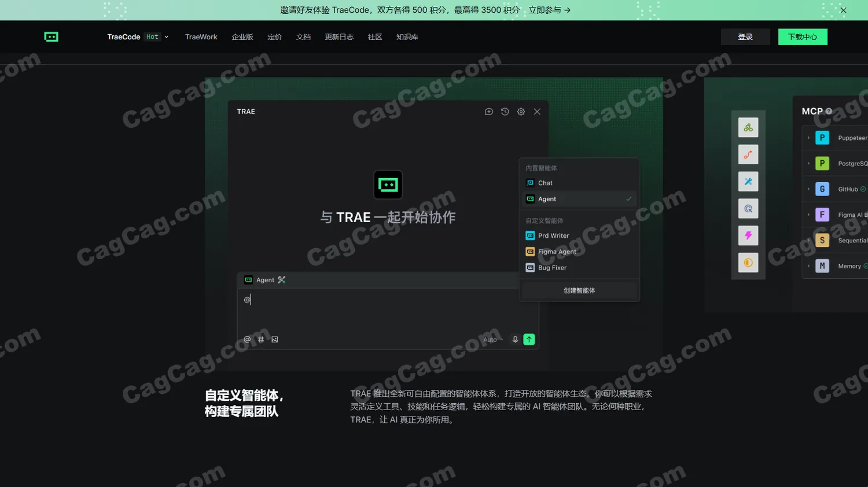Expand the Memory MCP row
The width and height of the screenshot is (868, 487).
808,266
